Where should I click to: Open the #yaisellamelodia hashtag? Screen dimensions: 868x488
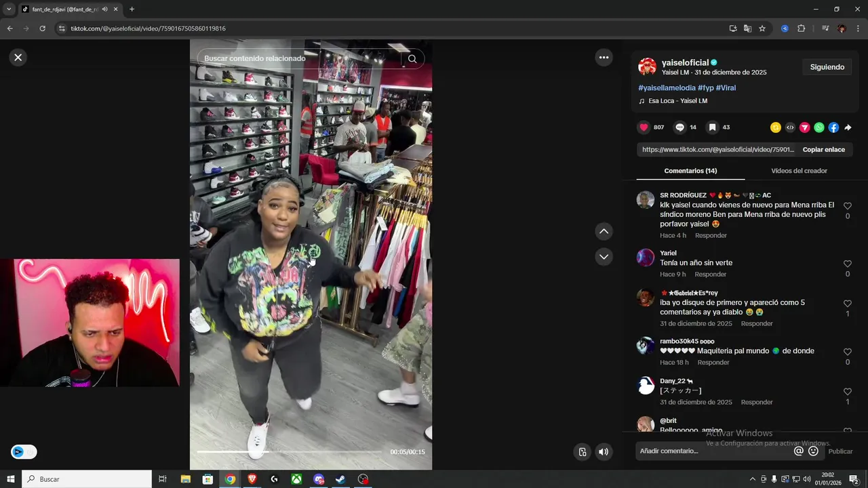[x=667, y=88]
